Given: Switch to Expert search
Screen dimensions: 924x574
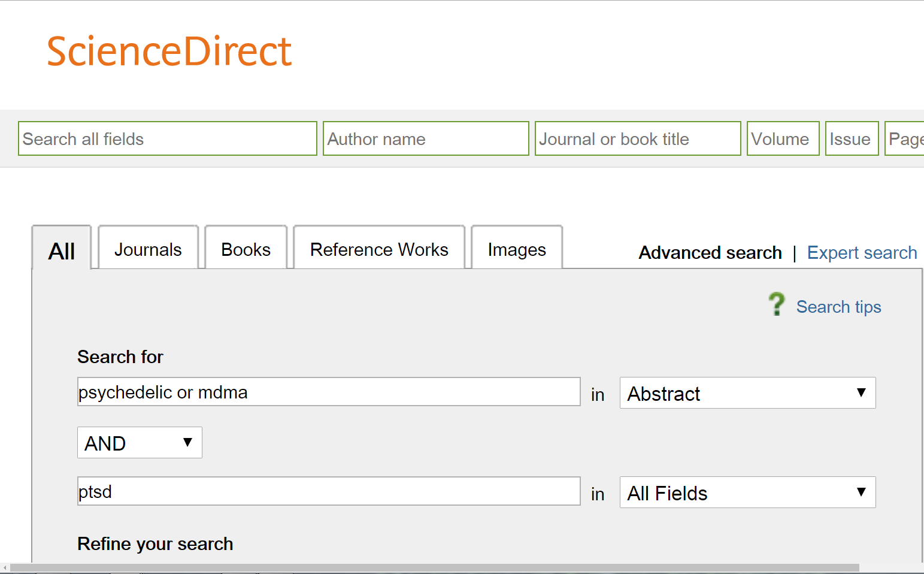Looking at the screenshot, I should 862,253.
